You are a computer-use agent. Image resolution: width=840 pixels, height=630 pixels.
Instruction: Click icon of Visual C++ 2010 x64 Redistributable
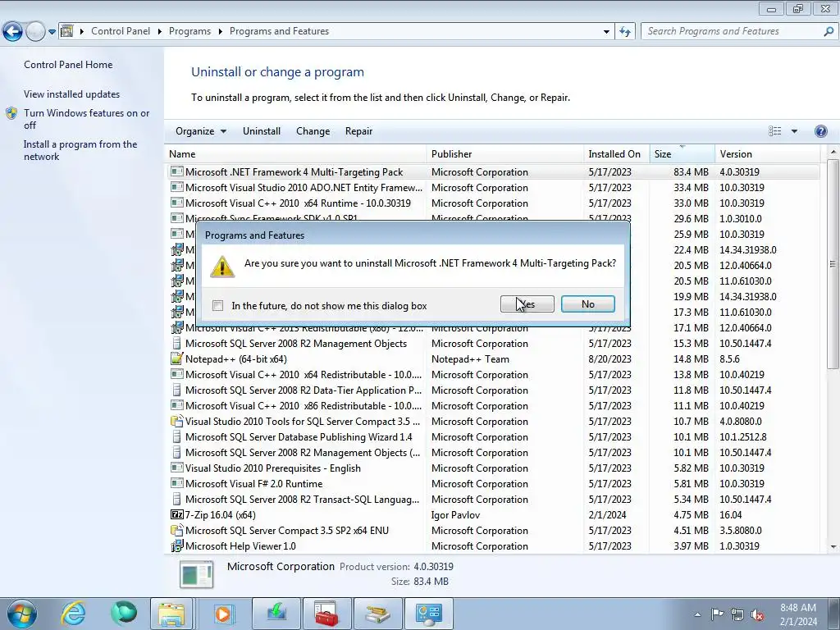pos(177,374)
